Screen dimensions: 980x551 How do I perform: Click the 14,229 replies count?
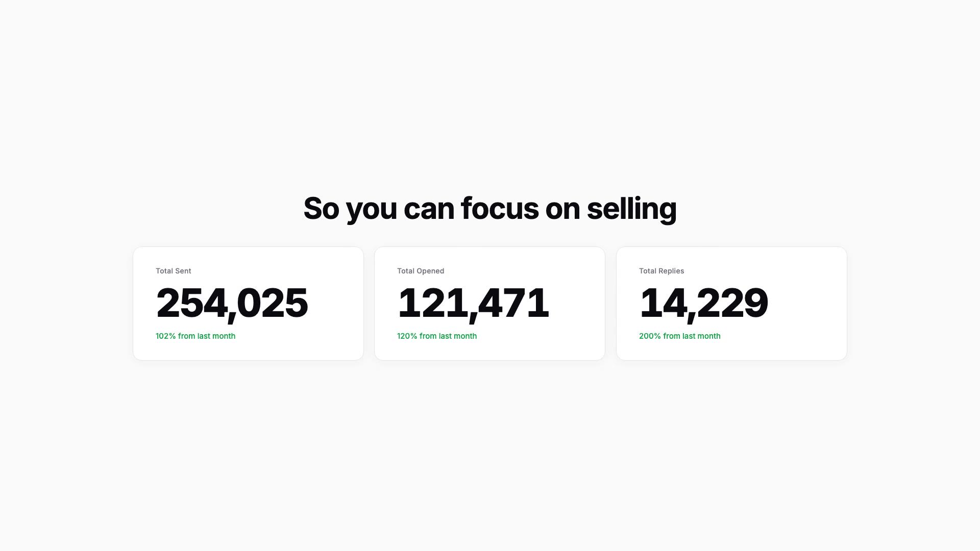[x=703, y=304]
